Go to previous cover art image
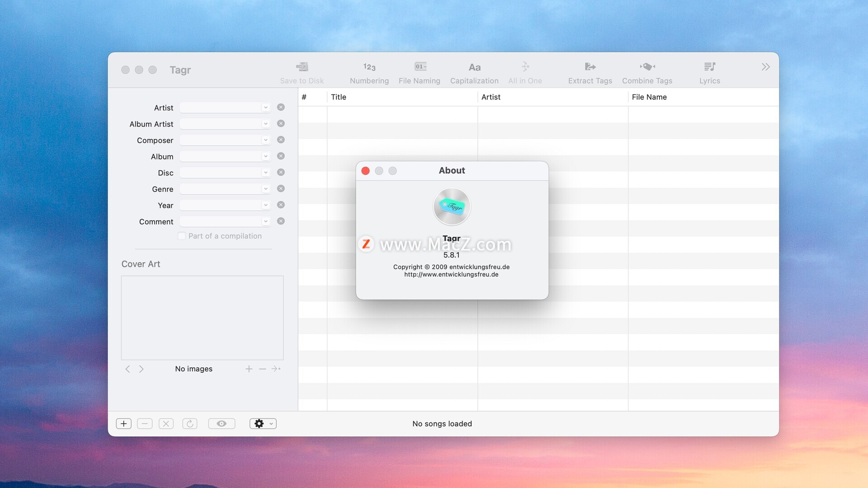 [127, 369]
